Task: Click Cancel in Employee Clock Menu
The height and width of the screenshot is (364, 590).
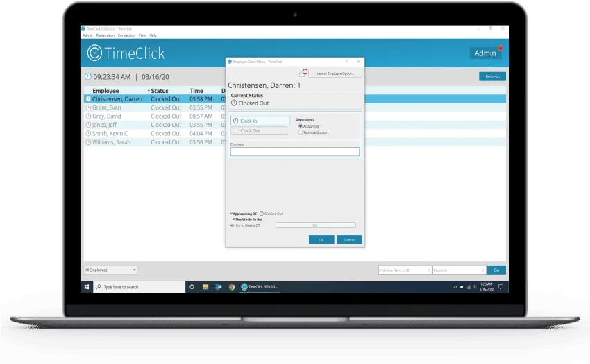Action: coord(349,239)
